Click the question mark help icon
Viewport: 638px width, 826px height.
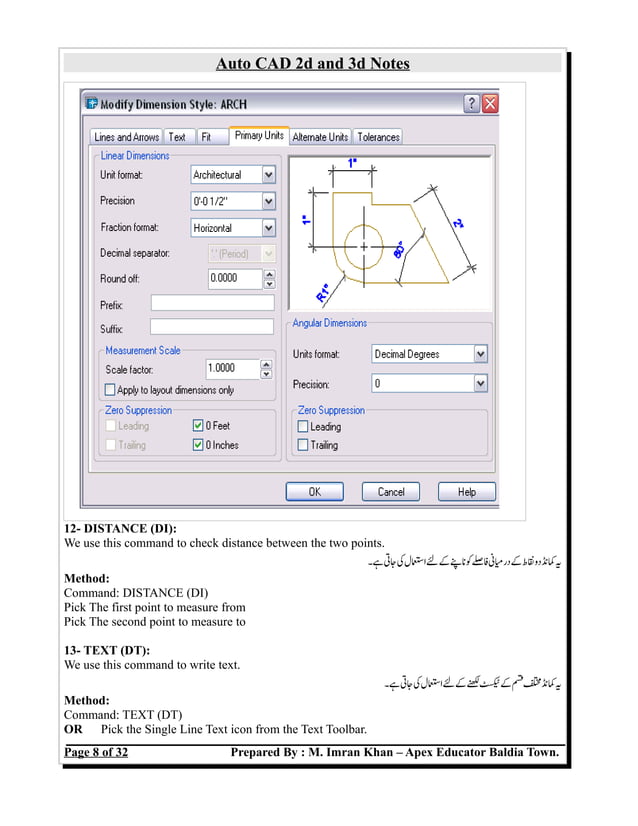(x=472, y=104)
